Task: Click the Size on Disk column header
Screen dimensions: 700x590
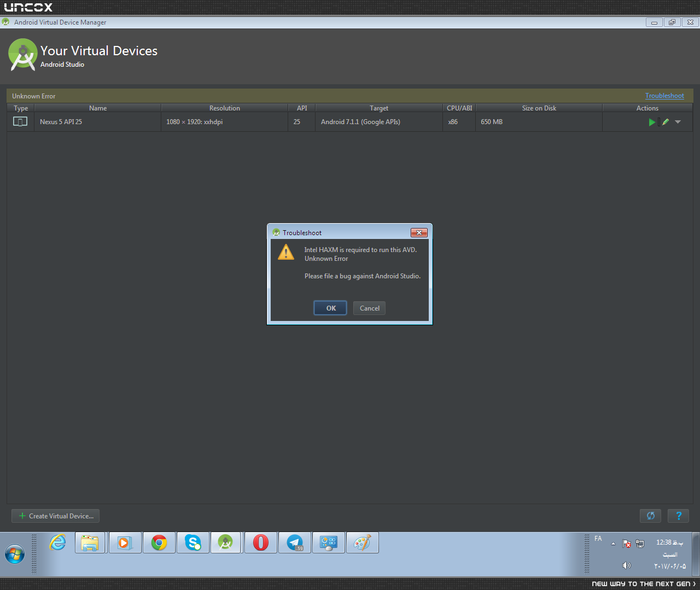Action: [x=539, y=108]
